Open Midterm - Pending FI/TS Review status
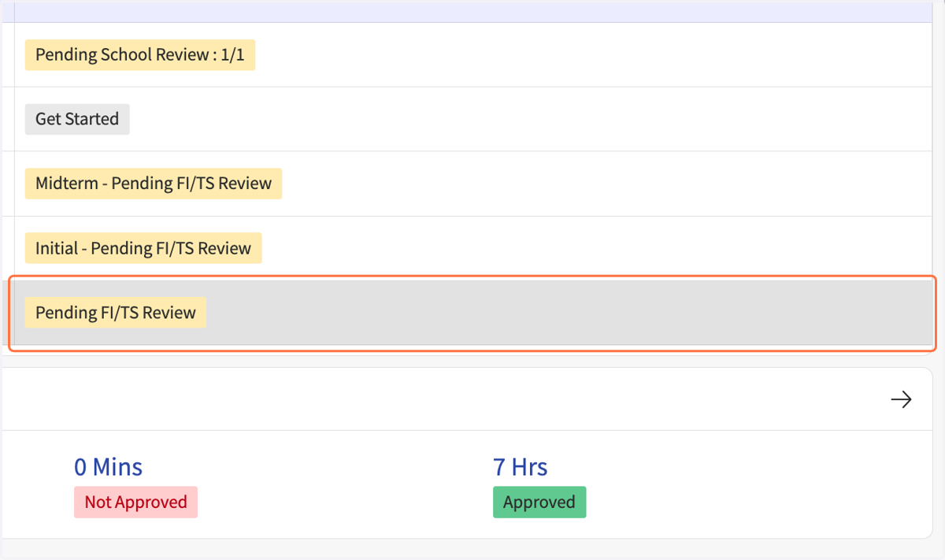Screen dimensions: 945x560 coord(154,184)
